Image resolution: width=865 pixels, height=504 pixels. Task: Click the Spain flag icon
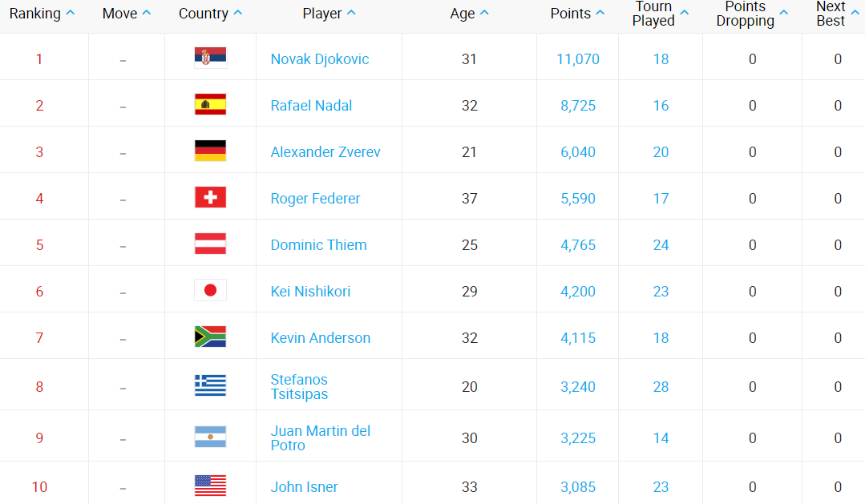pyautogui.click(x=210, y=104)
